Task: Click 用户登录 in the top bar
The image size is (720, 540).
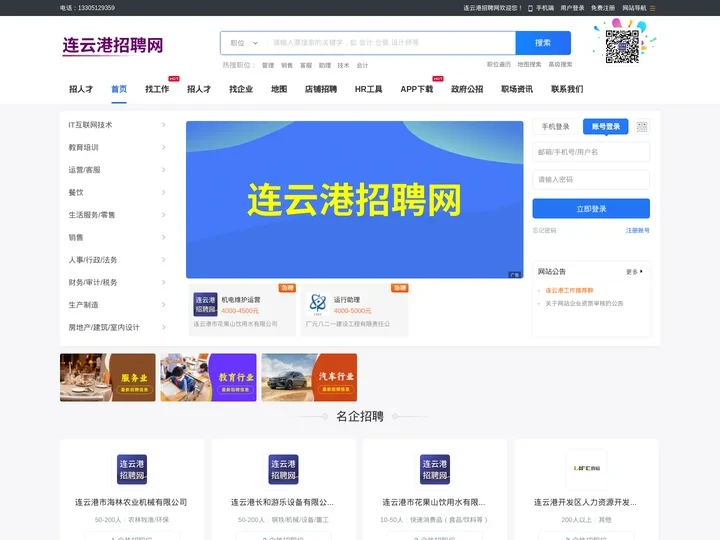Action: click(x=572, y=8)
